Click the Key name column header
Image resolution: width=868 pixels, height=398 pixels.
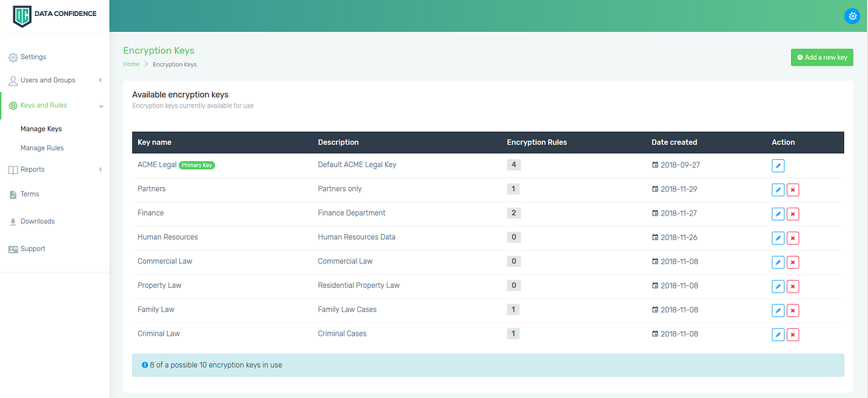click(155, 142)
